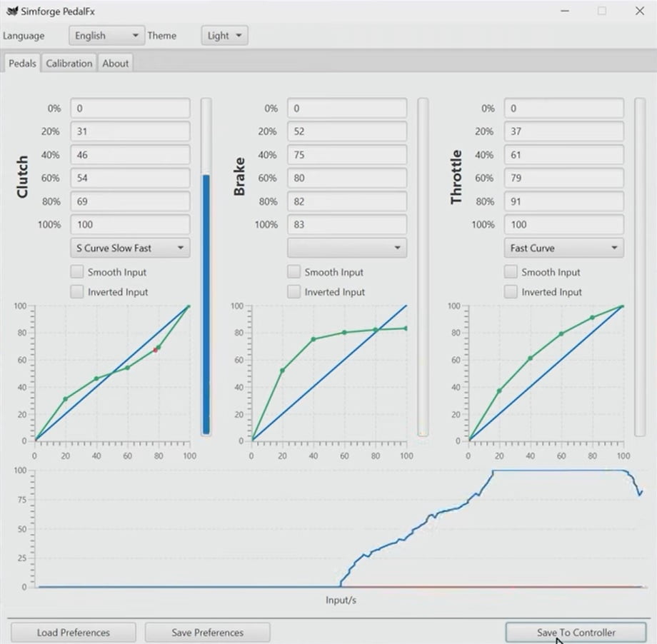Image resolution: width=657 pixels, height=644 pixels.
Task: Click the Save Preferences button
Action: tap(207, 633)
